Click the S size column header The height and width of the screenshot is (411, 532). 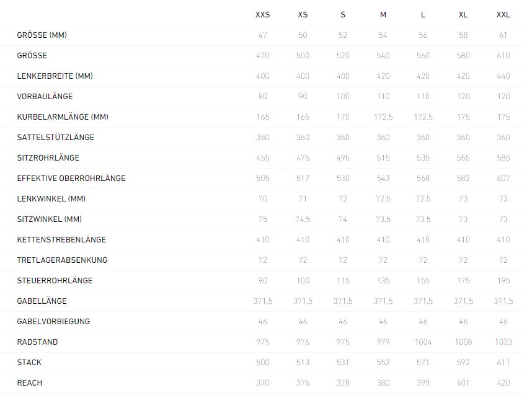(x=343, y=15)
